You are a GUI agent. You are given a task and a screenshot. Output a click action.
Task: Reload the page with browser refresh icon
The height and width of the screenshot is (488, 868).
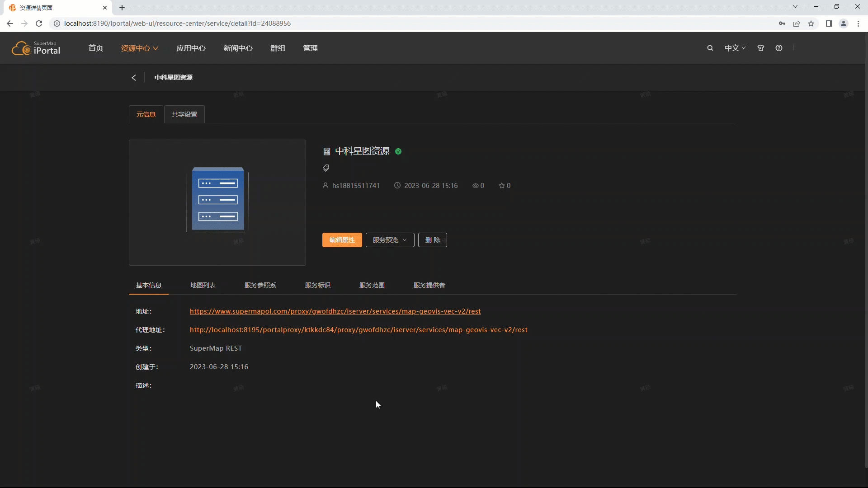tap(39, 23)
